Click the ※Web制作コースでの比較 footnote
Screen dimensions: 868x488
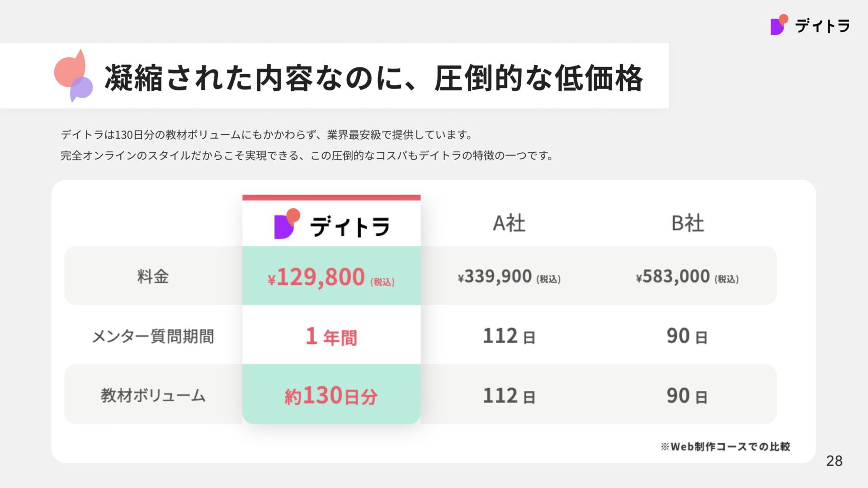[725, 446]
